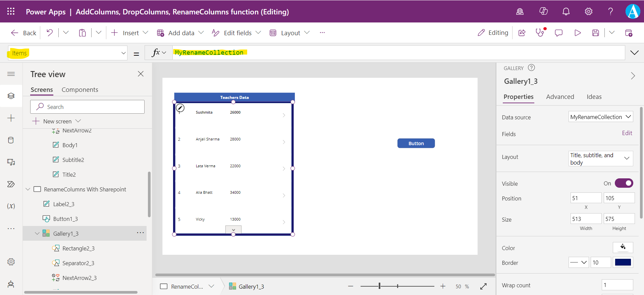
Task: Switch to the Components tab
Action: pos(80,90)
